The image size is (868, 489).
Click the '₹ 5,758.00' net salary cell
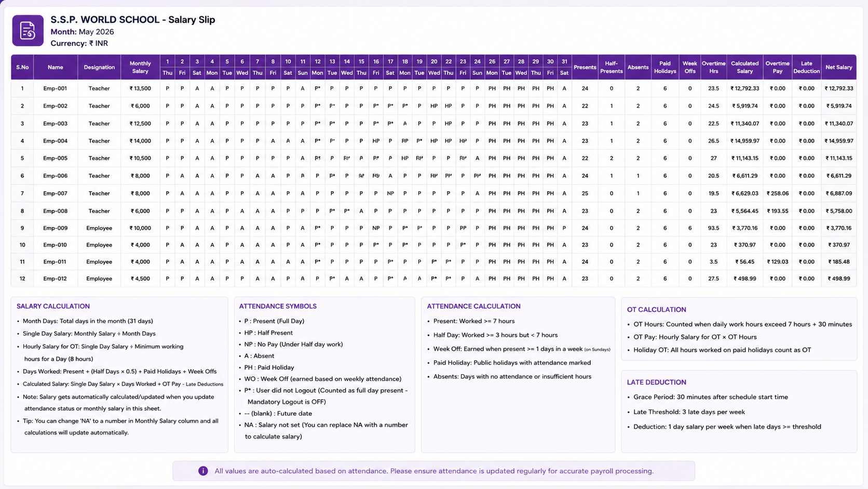(838, 211)
